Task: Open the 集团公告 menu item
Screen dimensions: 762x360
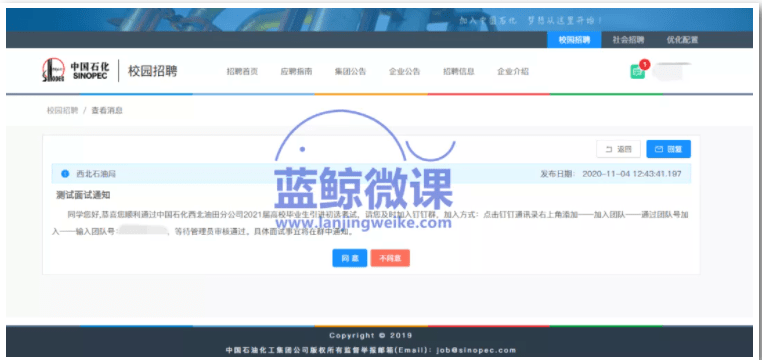Action: [x=350, y=71]
